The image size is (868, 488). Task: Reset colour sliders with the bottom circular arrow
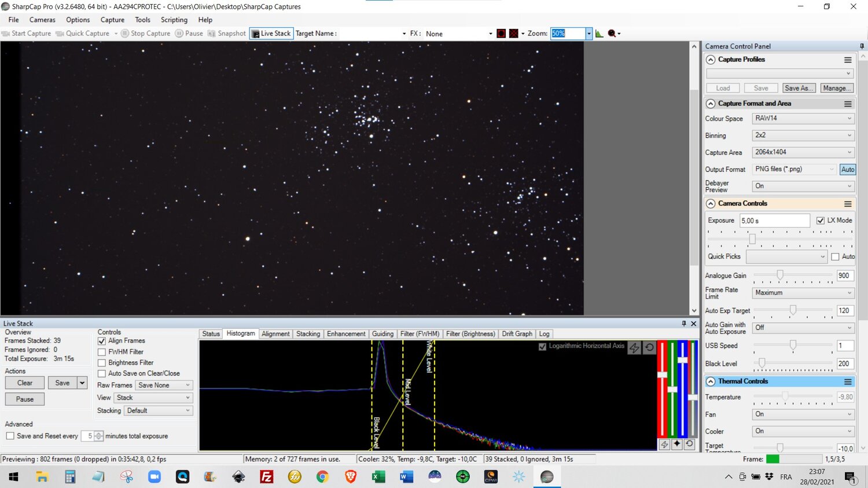tap(689, 444)
